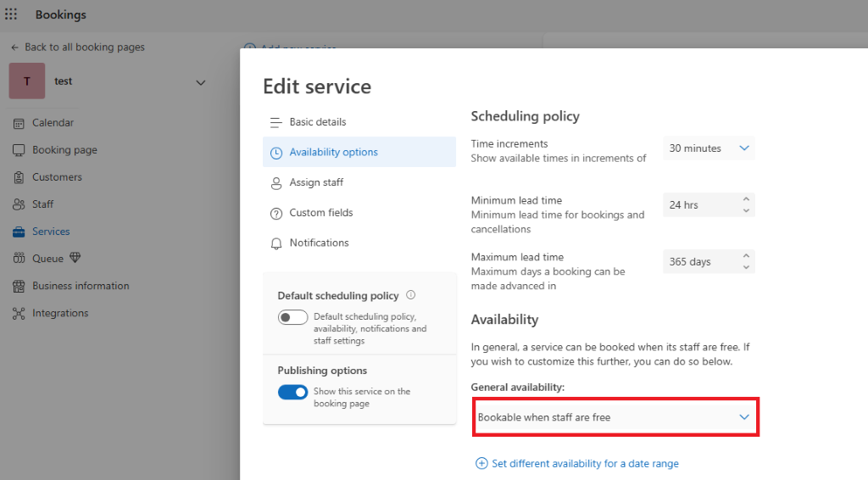Click the General availability dropdown chevron
868x480 pixels.
pos(744,417)
